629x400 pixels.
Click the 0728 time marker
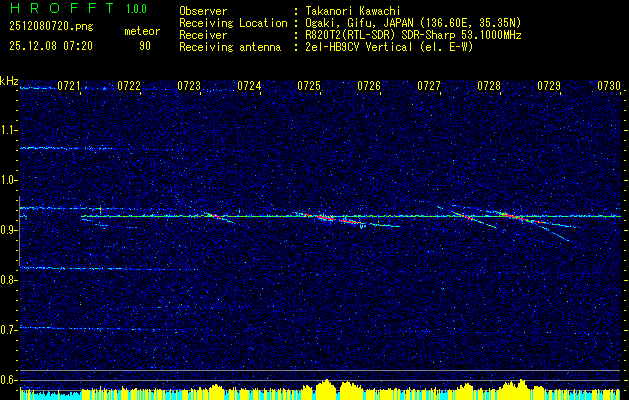coord(489,86)
